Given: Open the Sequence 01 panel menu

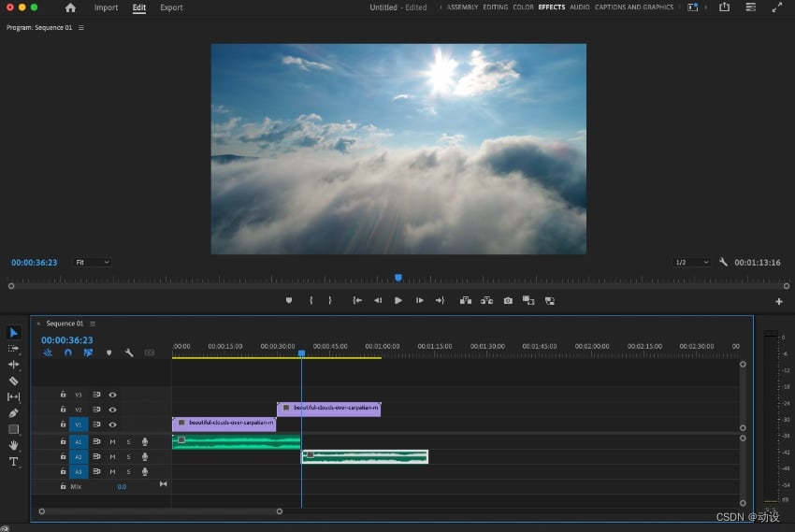Looking at the screenshot, I should [93, 324].
